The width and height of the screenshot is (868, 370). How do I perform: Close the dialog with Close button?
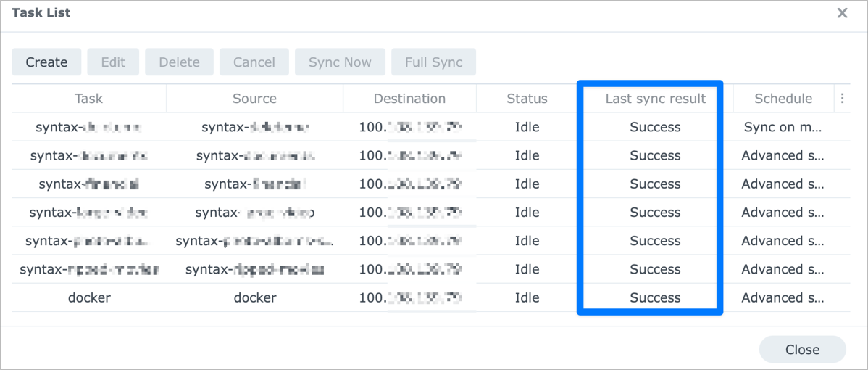pos(802,350)
